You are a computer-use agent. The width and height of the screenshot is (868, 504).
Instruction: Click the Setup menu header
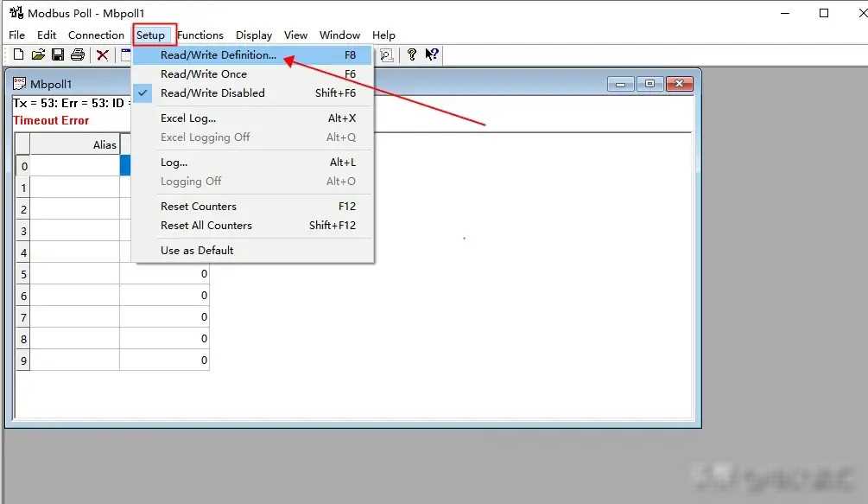(150, 35)
